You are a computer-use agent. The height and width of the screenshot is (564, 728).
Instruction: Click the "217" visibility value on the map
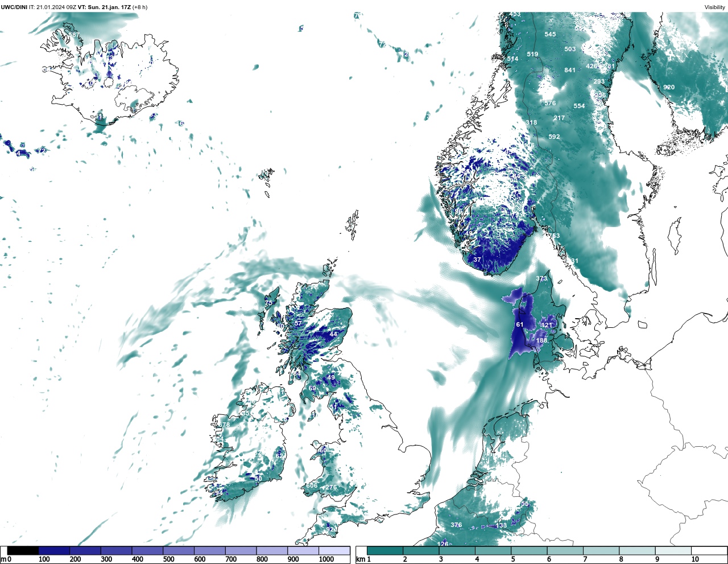point(559,118)
